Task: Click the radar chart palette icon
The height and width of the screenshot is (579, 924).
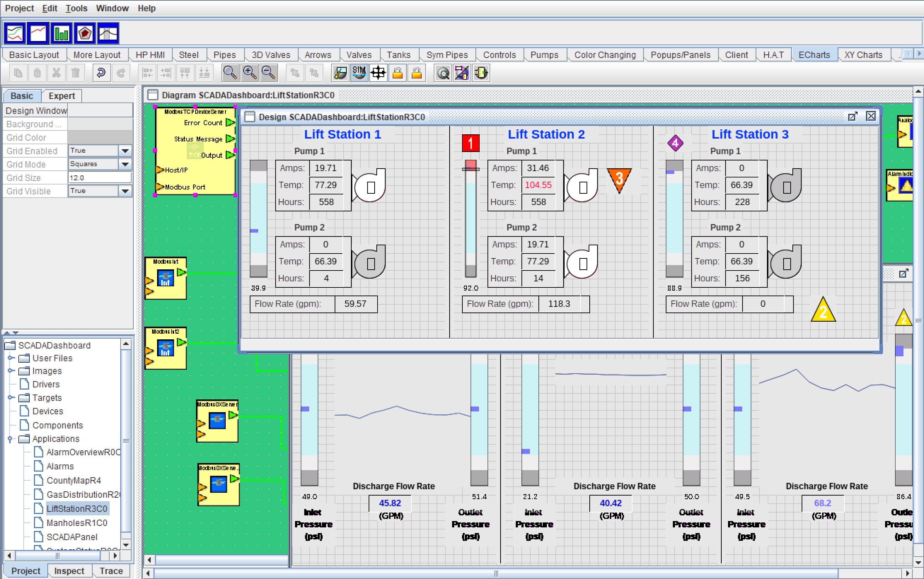Action: (x=85, y=34)
